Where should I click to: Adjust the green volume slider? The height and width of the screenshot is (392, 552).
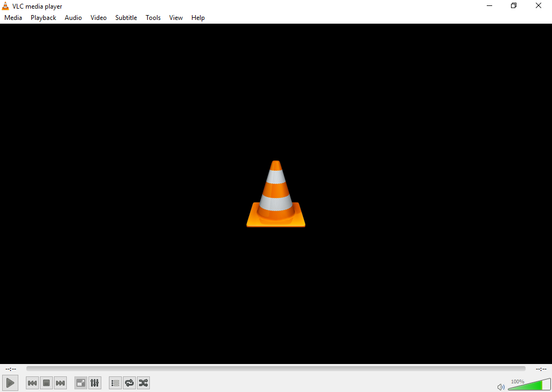click(x=529, y=384)
